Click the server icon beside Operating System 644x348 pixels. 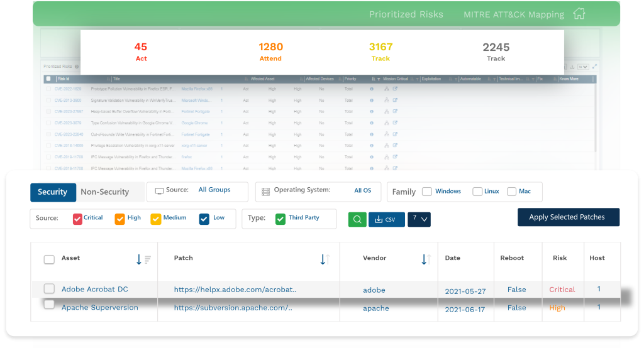[x=266, y=191]
